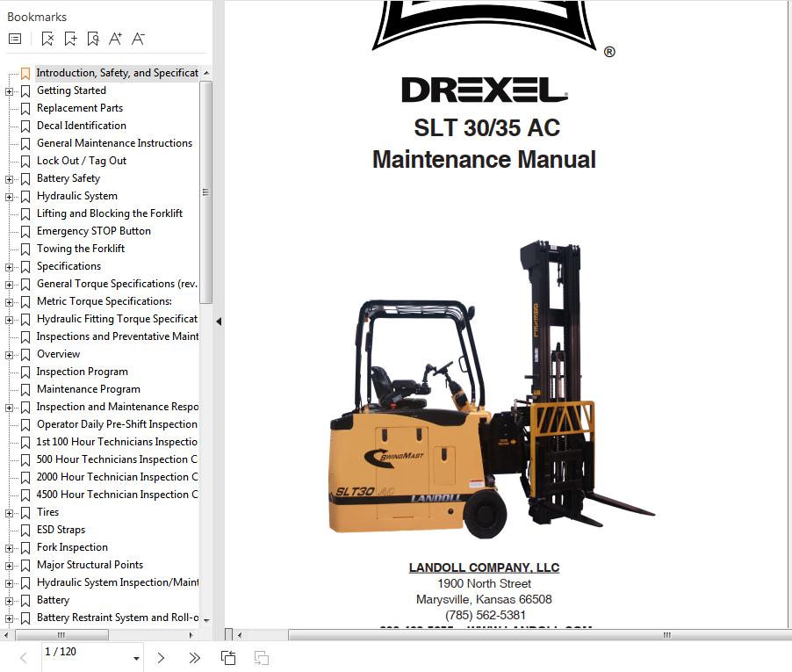Click the Bookmarks panel title
Screen dimensions: 792x672
(36, 18)
